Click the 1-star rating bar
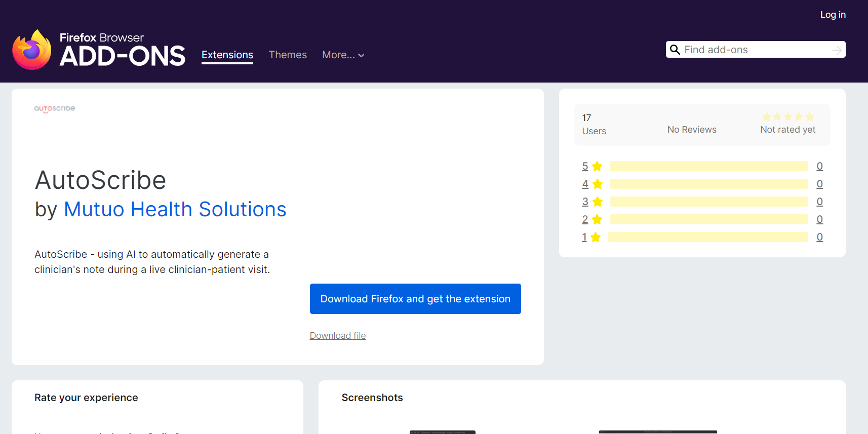Screen dimensions: 868x434 tap(708, 237)
